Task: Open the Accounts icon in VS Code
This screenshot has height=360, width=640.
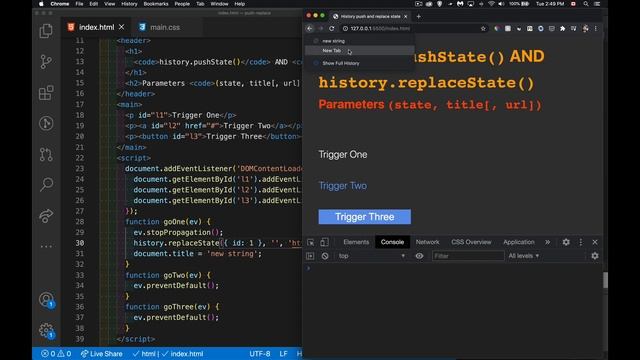Action: [x=46, y=300]
